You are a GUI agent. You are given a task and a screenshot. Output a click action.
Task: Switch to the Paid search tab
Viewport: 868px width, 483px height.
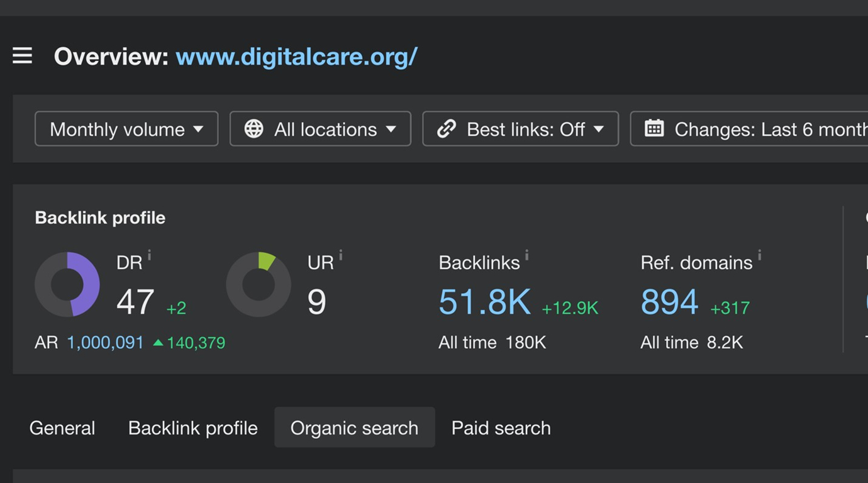(x=501, y=428)
